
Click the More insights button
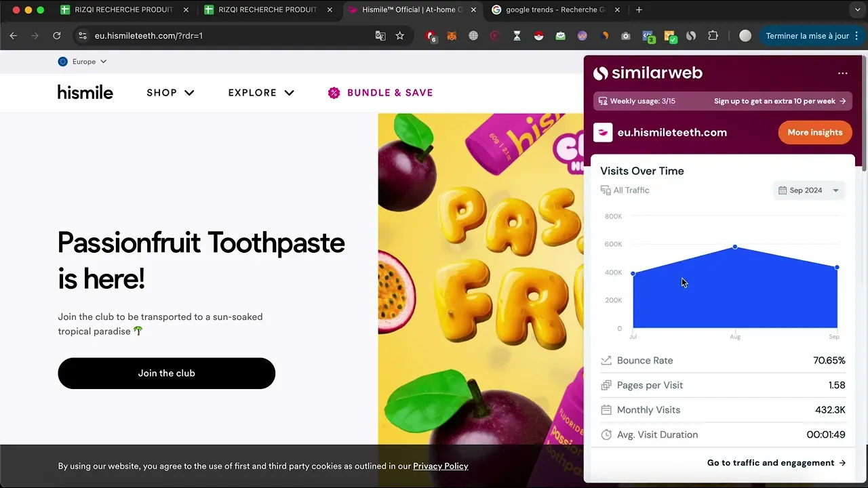[x=814, y=132]
